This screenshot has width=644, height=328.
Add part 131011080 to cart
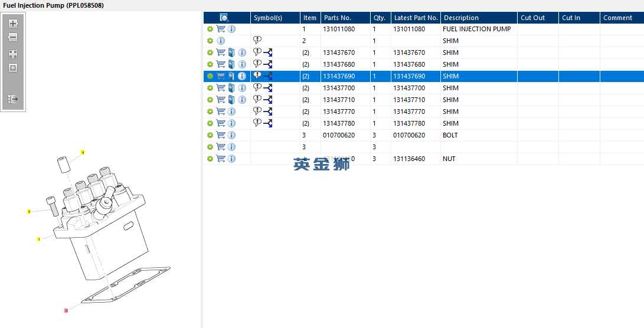221,29
